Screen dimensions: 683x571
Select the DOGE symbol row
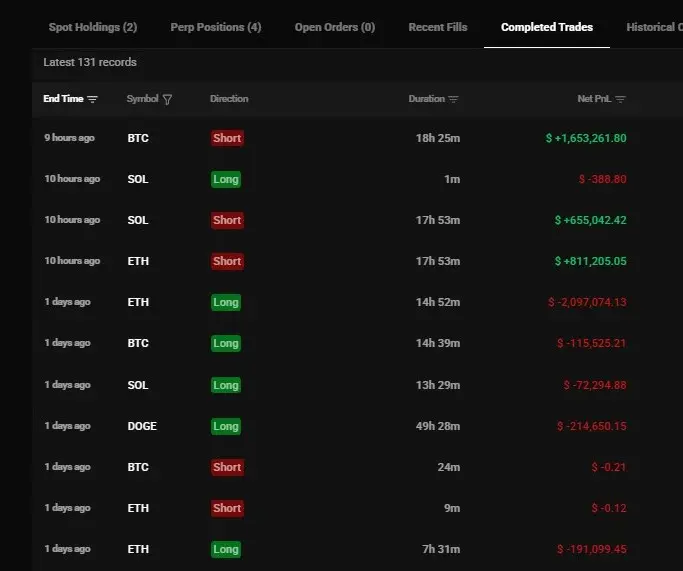tap(142, 426)
